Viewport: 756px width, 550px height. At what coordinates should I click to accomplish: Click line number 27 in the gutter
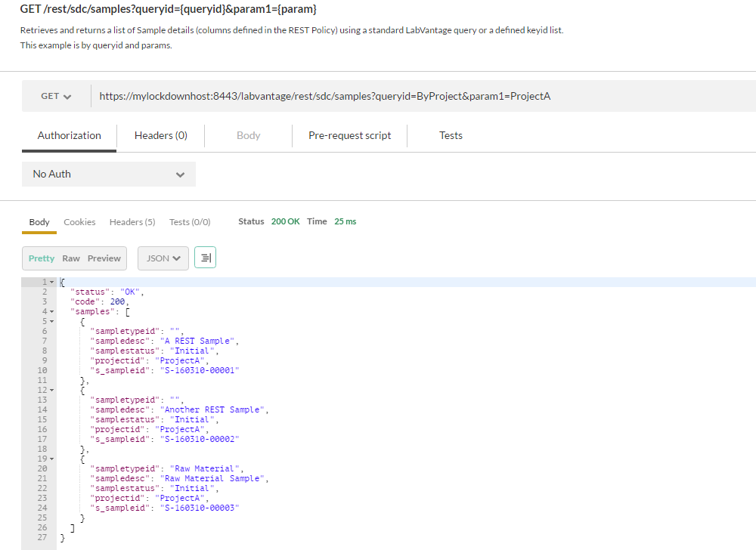click(x=42, y=537)
